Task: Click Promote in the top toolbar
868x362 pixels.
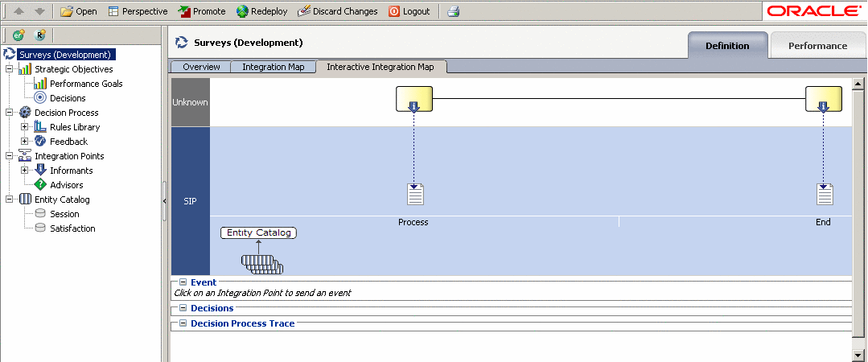Action: 202,11
